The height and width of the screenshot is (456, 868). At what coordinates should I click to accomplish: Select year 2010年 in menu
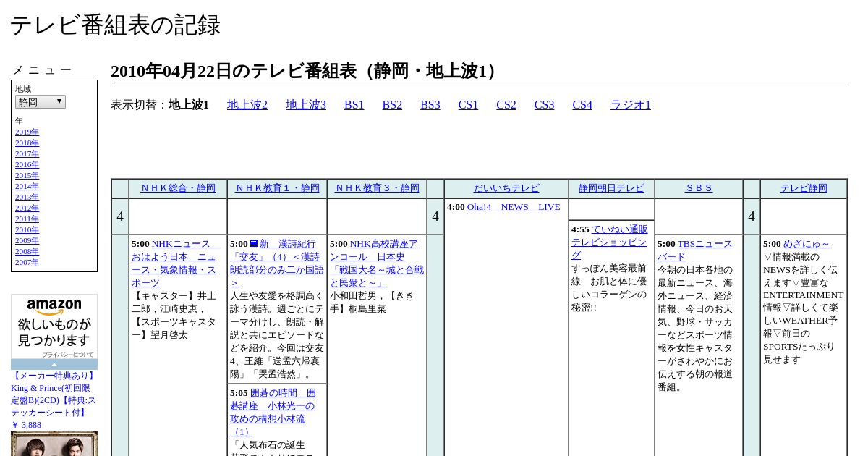click(27, 229)
